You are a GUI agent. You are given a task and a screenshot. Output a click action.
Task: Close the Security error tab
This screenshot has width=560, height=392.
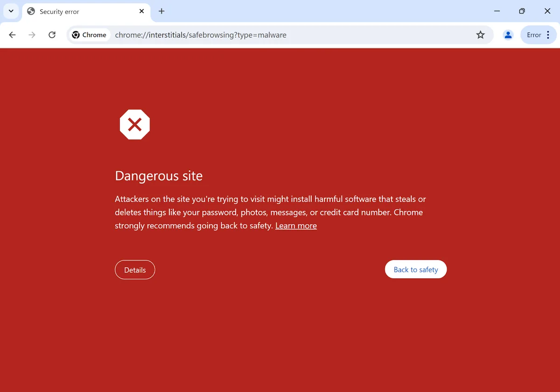tap(142, 11)
